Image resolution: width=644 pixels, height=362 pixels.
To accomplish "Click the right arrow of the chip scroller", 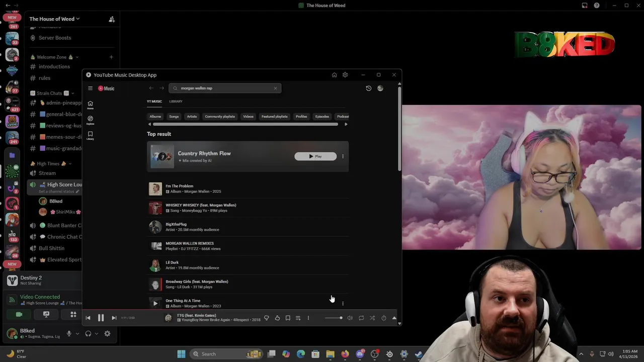I will coord(346,124).
